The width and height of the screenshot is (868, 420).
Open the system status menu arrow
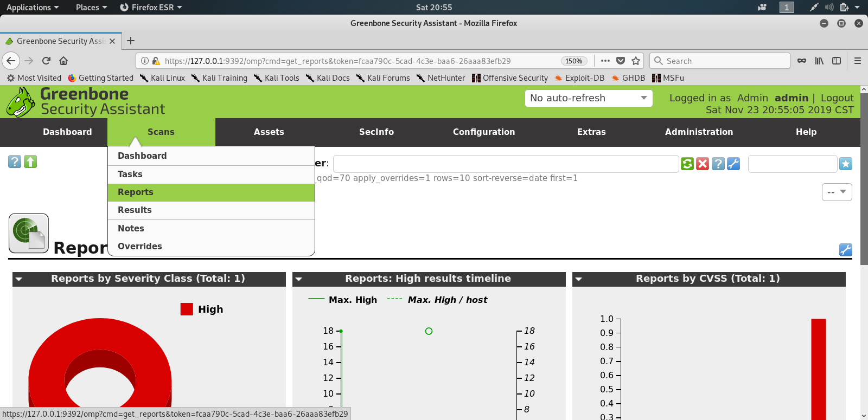coord(857,7)
